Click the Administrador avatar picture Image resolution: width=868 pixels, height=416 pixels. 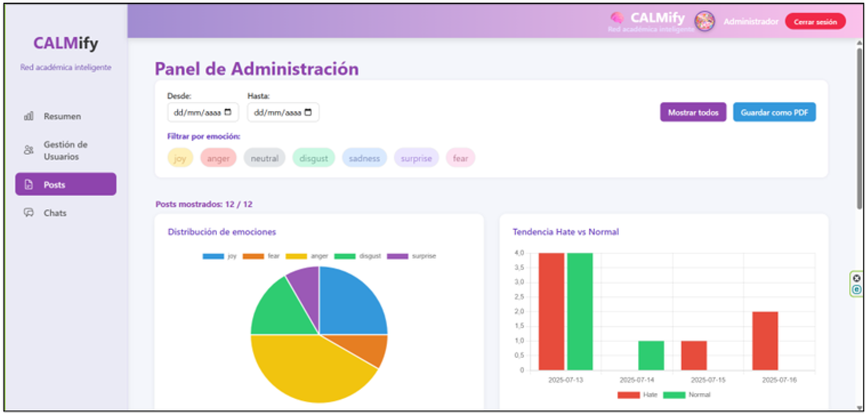click(705, 21)
